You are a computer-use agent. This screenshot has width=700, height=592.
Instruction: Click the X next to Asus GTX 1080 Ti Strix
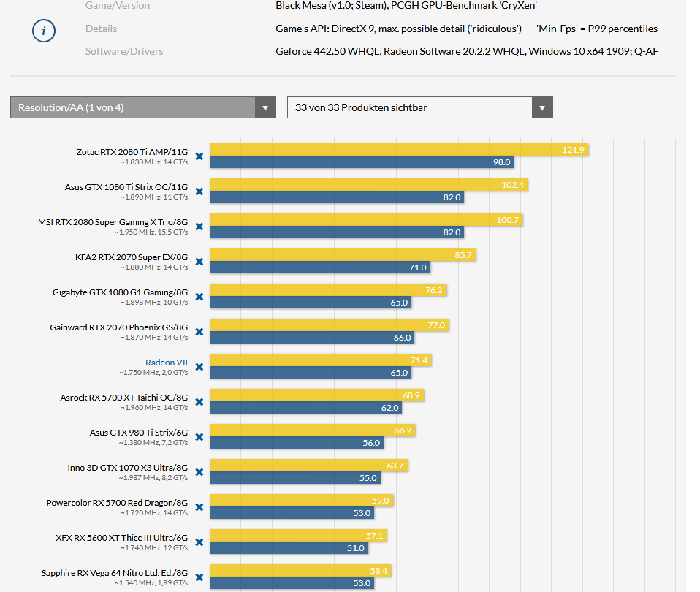[x=198, y=191]
